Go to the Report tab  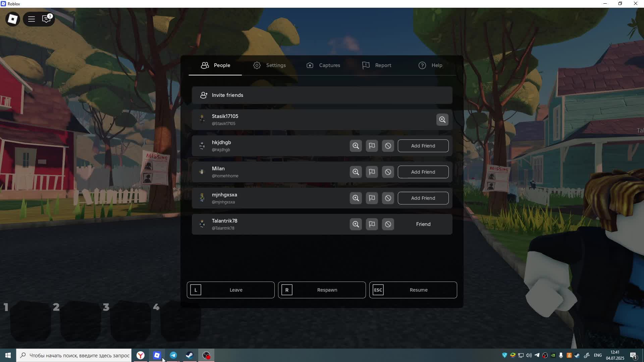point(377,65)
